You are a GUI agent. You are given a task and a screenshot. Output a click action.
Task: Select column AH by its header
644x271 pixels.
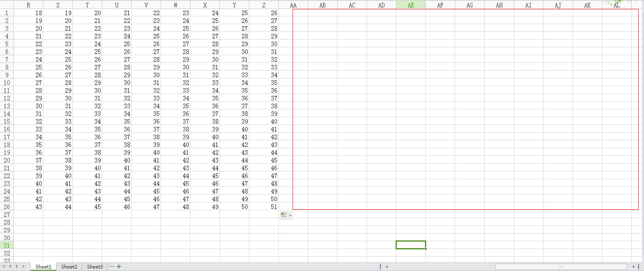pos(499,5)
